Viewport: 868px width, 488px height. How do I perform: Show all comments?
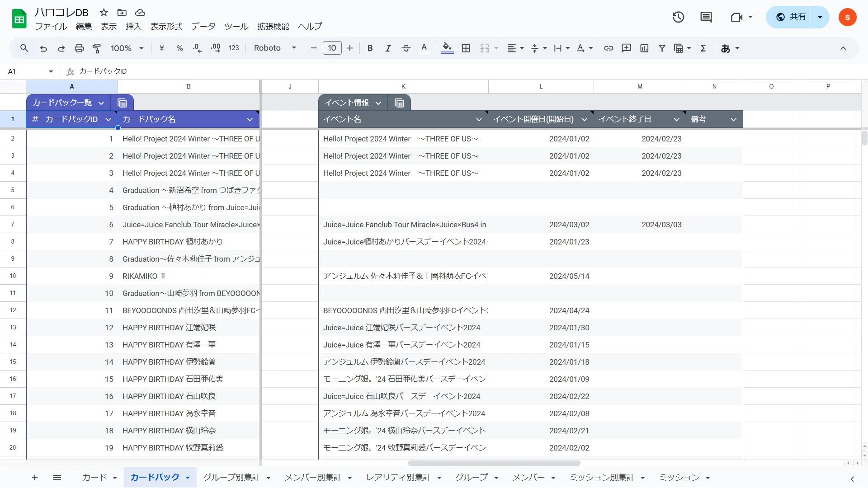[x=706, y=17]
